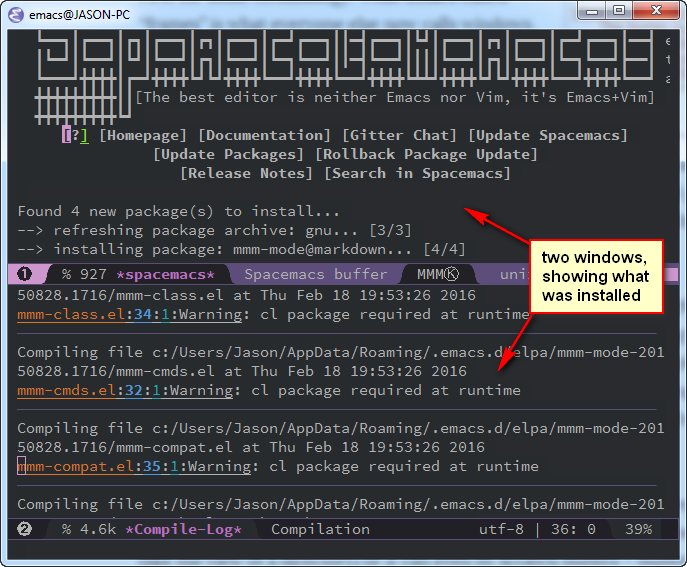Minimize the Emacs window

tap(591, 11)
